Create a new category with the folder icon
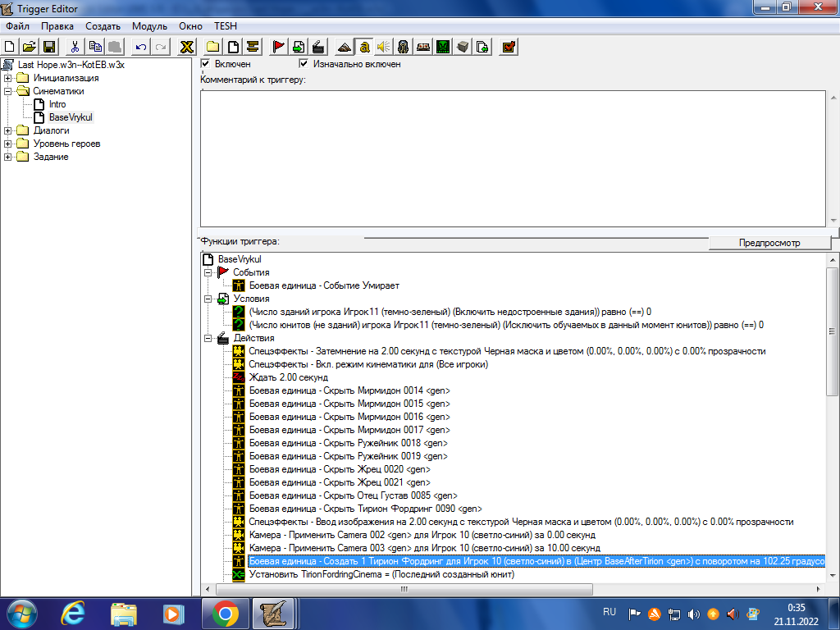Image resolution: width=840 pixels, height=630 pixels. pos(212,47)
